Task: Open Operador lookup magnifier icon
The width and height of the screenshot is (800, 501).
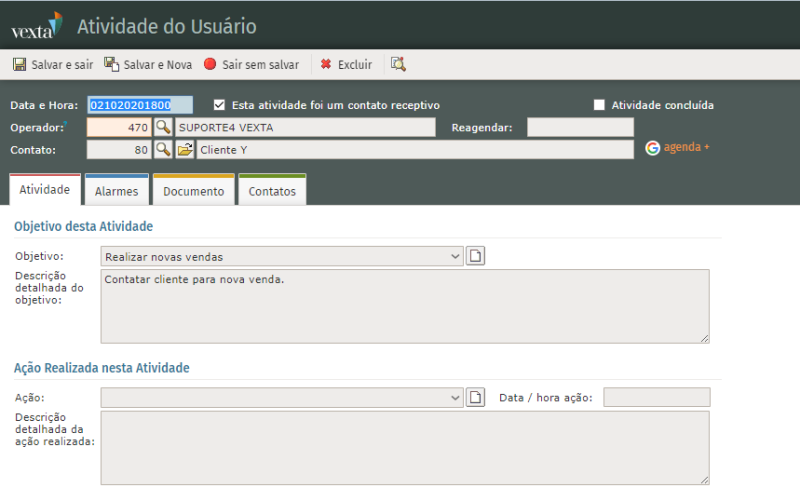Action: tap(163, 127)
